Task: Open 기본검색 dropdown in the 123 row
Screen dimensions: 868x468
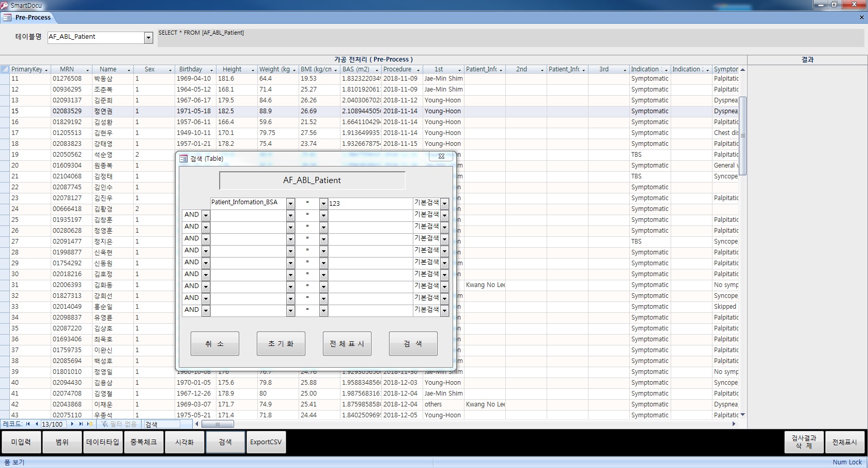Action: (444, 203)
